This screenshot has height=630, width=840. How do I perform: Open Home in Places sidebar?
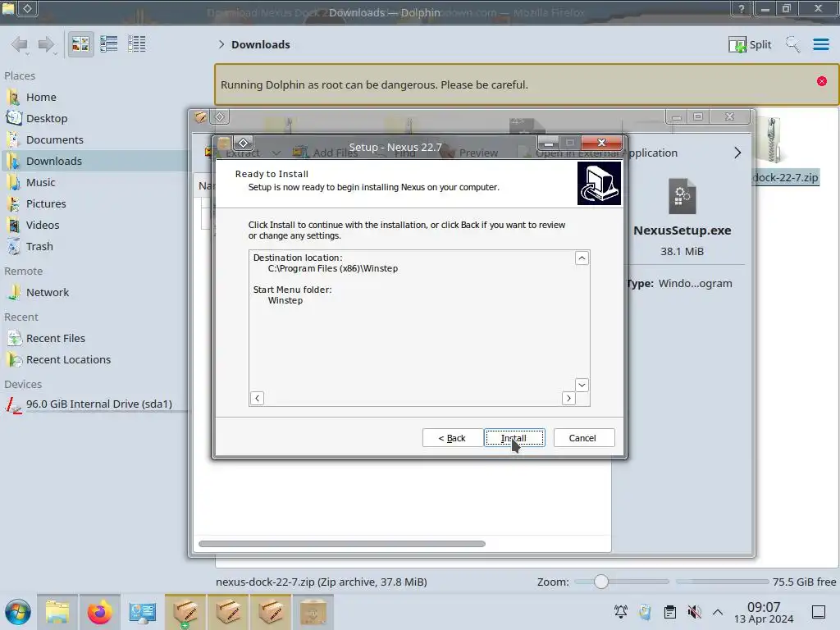[x=94, y=97]
